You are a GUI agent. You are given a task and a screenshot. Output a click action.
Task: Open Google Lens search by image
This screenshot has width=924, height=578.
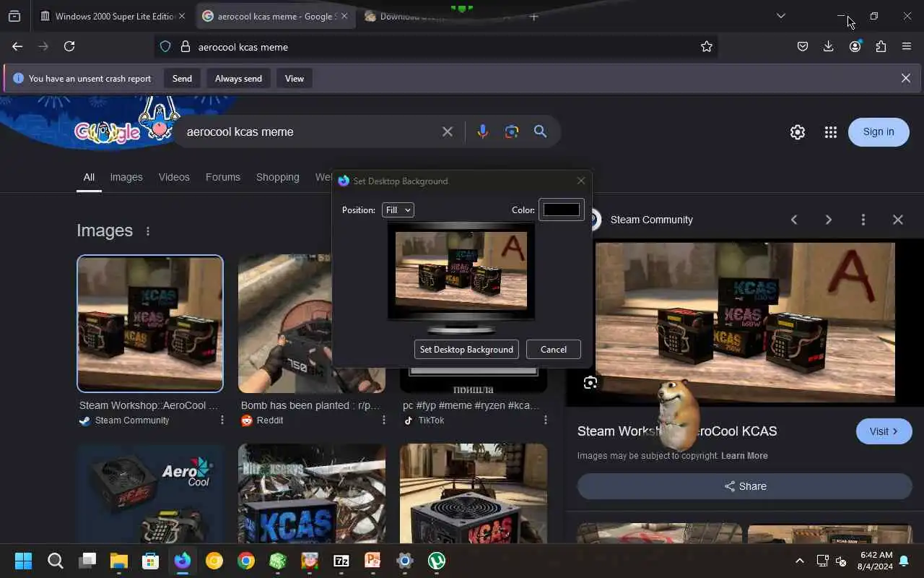512,131
